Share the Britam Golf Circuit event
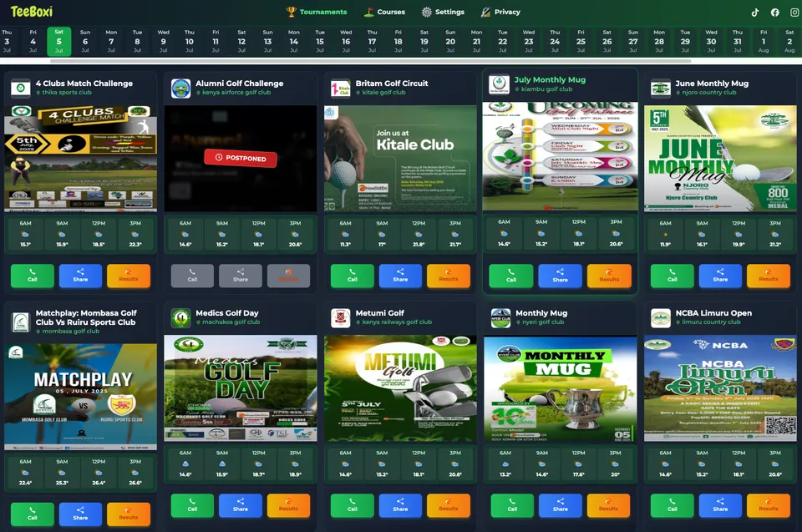The width and height of the screenshot is (802, 532). click(x=400, y=276)
